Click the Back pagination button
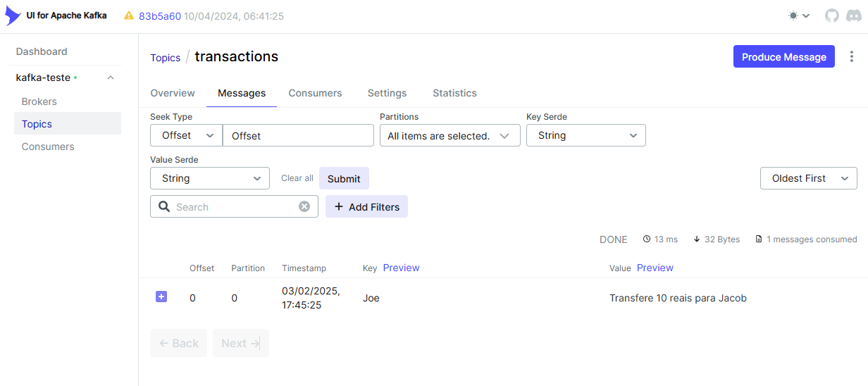868x386 pixels. pos(179,343)
